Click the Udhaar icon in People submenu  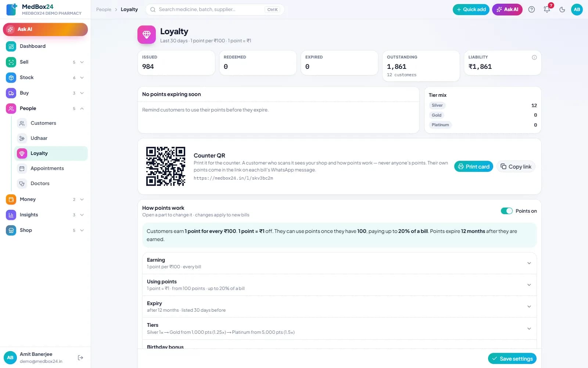click(22, 138)
